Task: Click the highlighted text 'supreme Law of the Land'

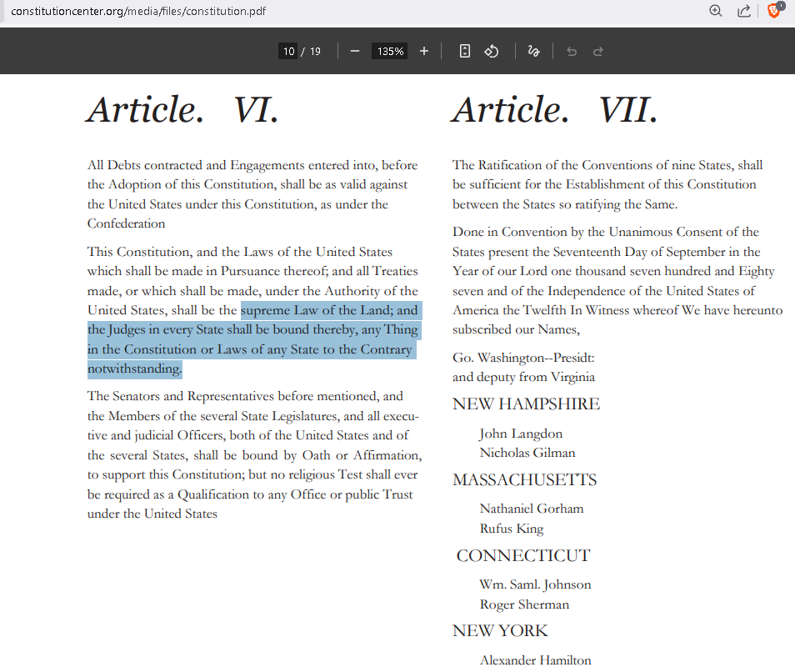Action: [311, 310]
